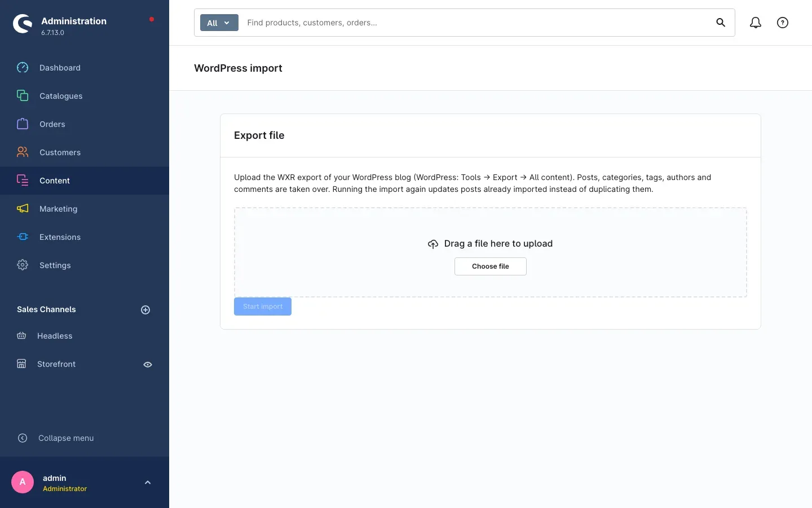Click the admin avatar
The height and width of the screenshot is (508, 812).
point(23,482)
